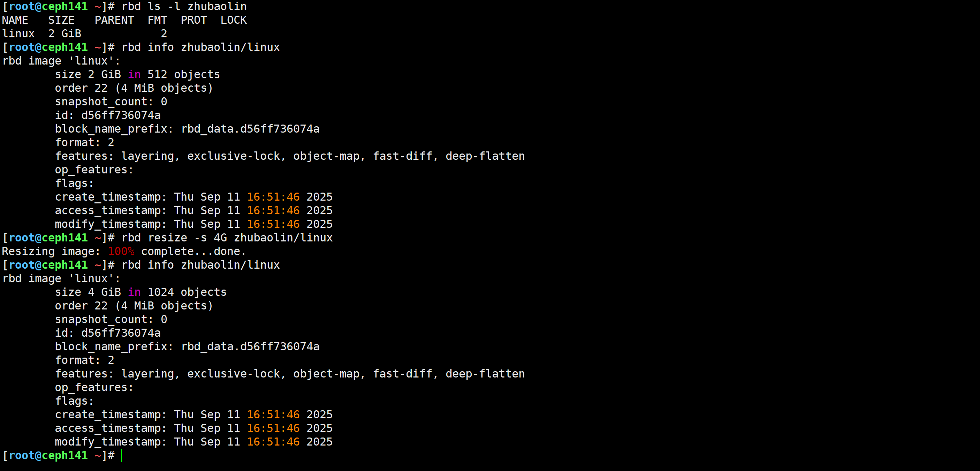Click the LOCK column header

(234, 20)
